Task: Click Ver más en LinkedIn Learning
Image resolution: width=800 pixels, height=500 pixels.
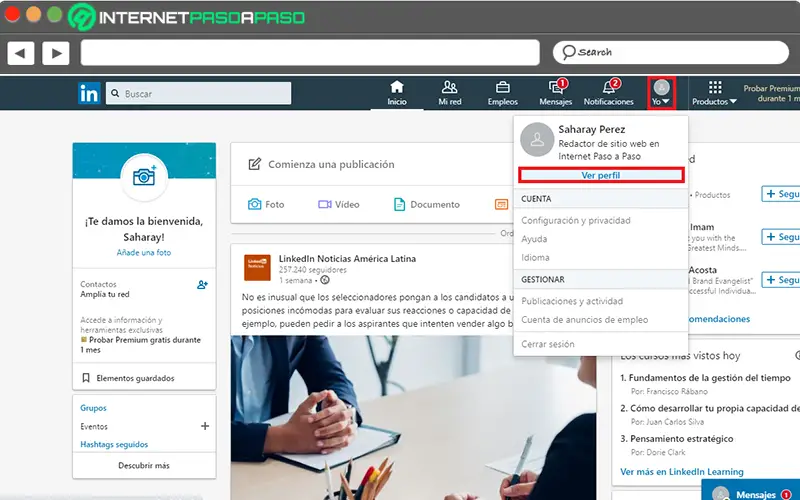Action: (682, 472)
